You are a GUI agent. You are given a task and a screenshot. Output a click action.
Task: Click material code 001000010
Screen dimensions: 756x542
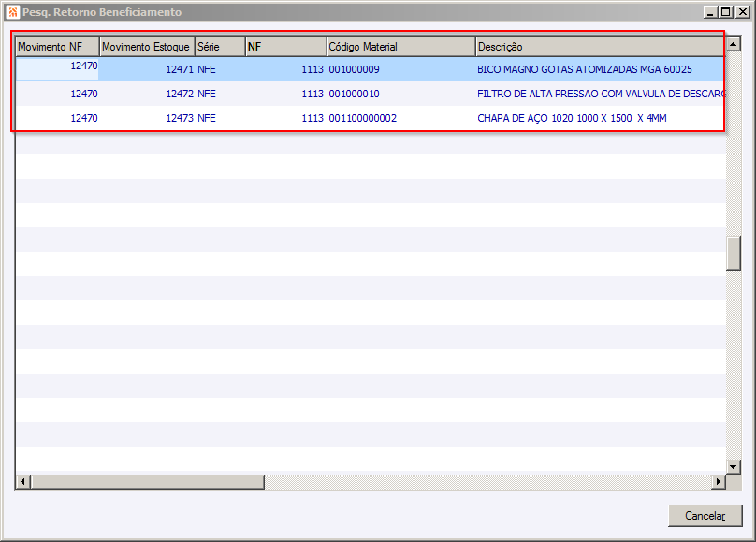[x=354, y=94]
